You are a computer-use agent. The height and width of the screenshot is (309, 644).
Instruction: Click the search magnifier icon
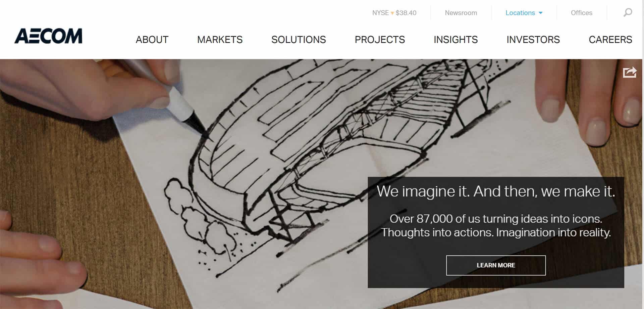tap(628, 13)
